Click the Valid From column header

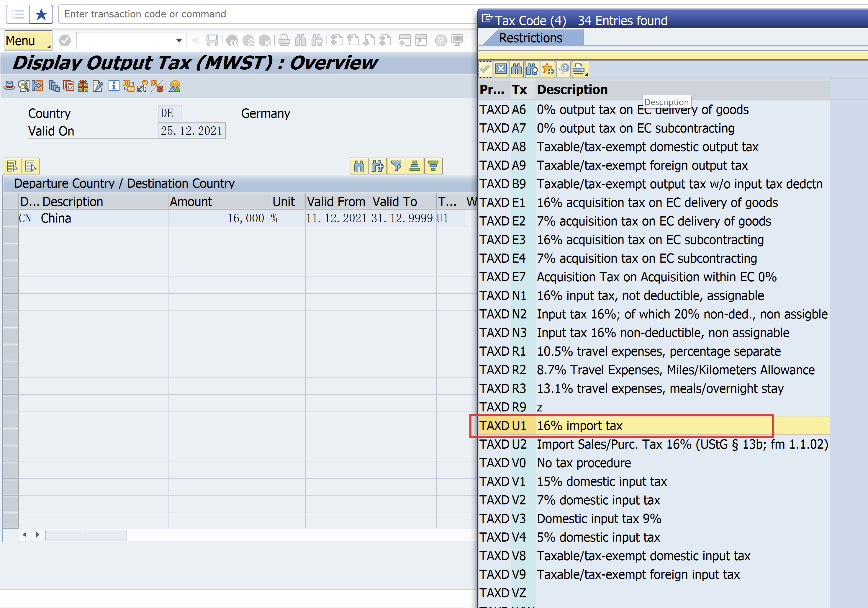point(338,202)
